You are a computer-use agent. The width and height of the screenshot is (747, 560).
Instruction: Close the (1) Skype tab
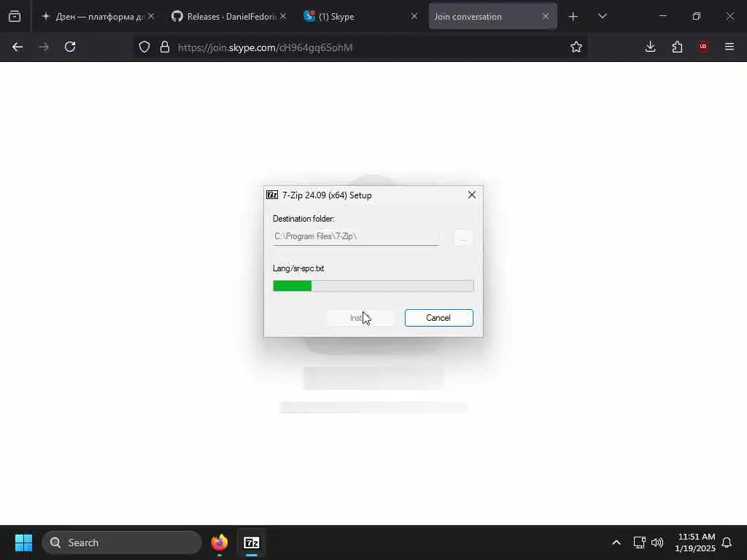click(x=414, y=16)
